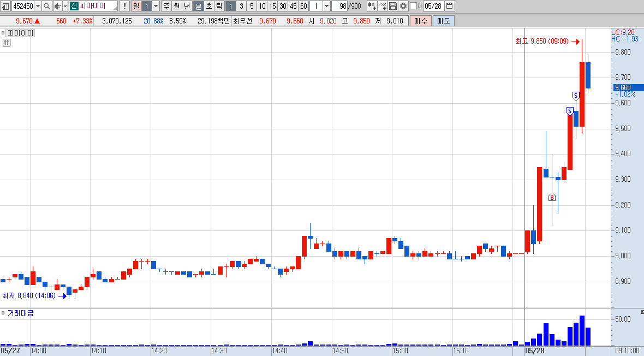644x356 pixels.
Task: Open the calendar date picker icon
Action: pyautogui.click(x=449, y=6)
